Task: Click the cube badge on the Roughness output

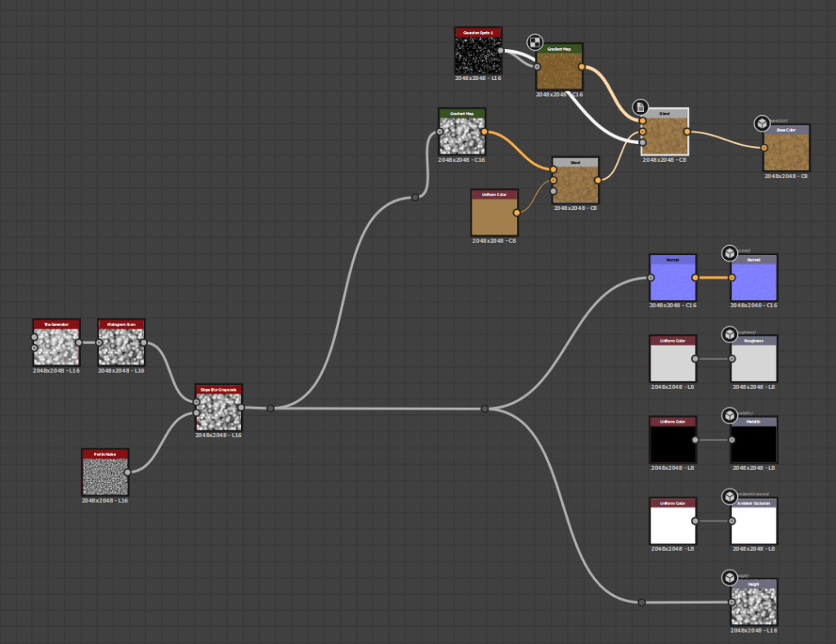Action: [729, 334]
